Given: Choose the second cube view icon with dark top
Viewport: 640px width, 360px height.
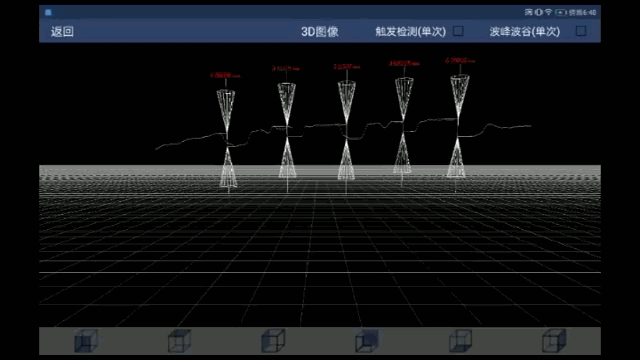Looking at the screenshot, I should tap(180, 341).
